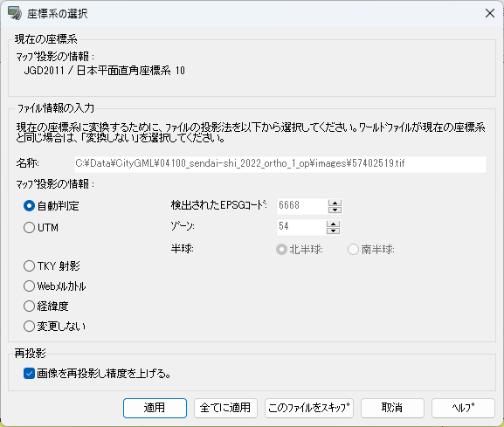This screenshot has width=504, height=427.
Task: Close the 座標系の選択 dialog
Action: pos(490,13)
